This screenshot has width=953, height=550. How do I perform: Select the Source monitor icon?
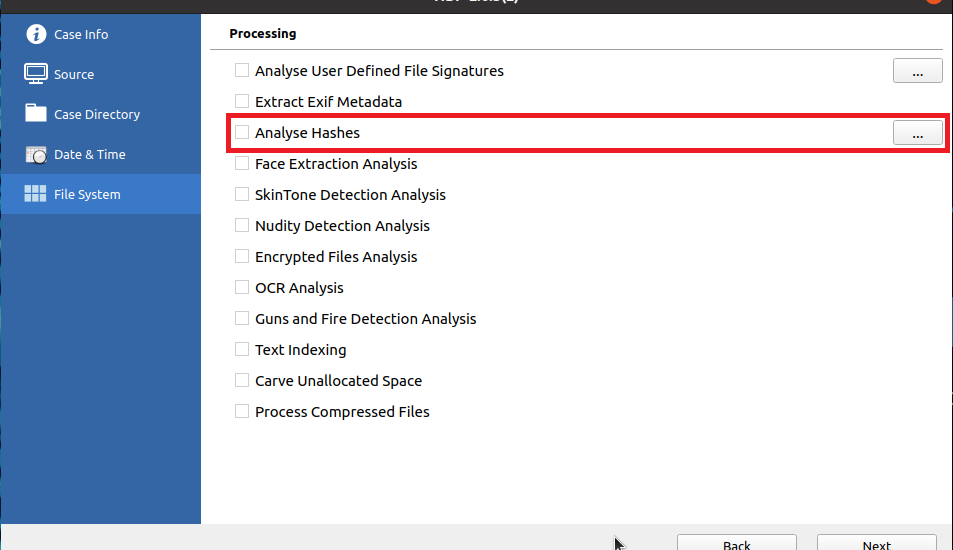tap(36, 74)
